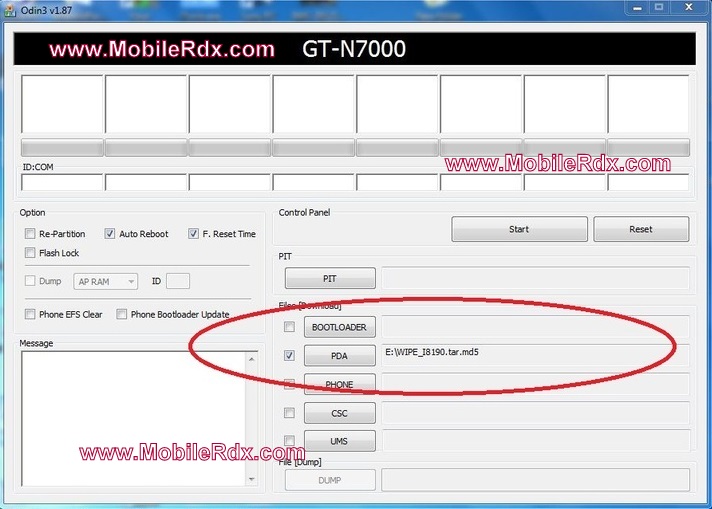Uncheck the F. Reset Time option
Image resolution: width=712 pixels, height=509 pixels.
coord(193,234)
